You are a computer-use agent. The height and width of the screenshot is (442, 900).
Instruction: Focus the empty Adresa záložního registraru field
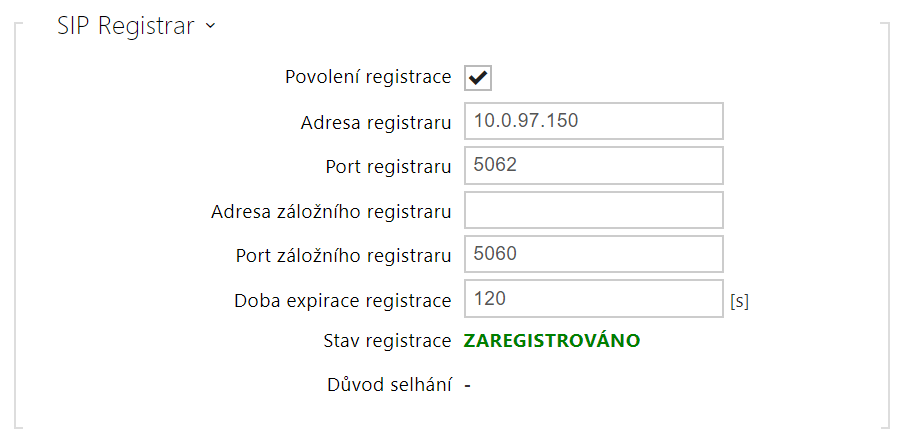coord(593,210)
